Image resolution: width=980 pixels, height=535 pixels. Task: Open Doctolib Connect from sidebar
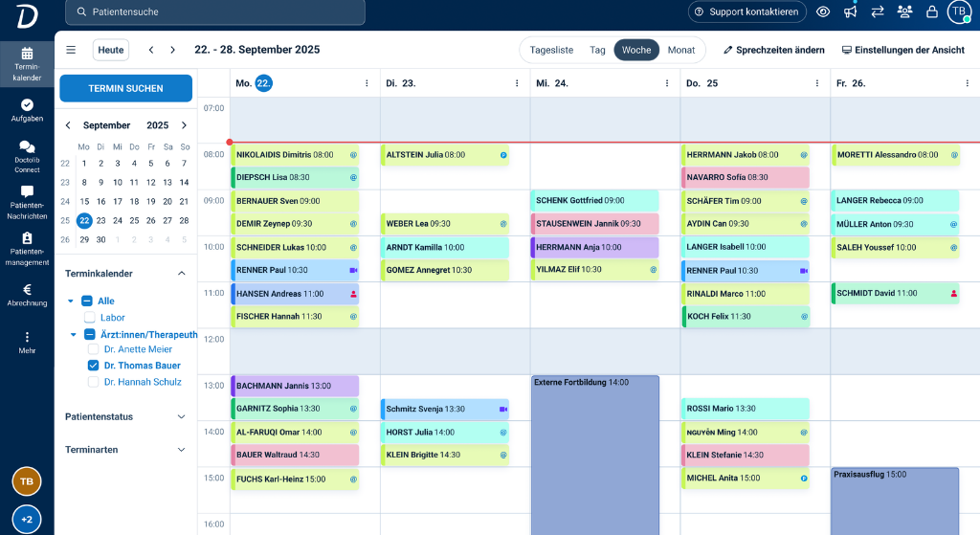27,156
